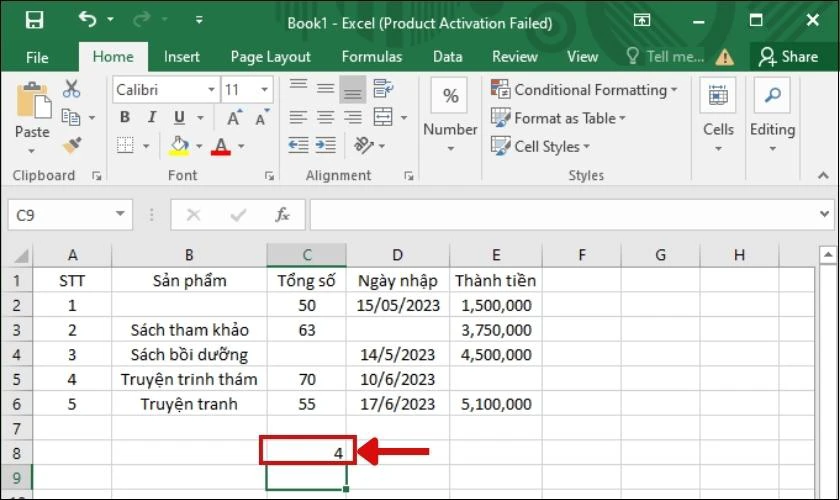Undo the last action

(87, 20)
